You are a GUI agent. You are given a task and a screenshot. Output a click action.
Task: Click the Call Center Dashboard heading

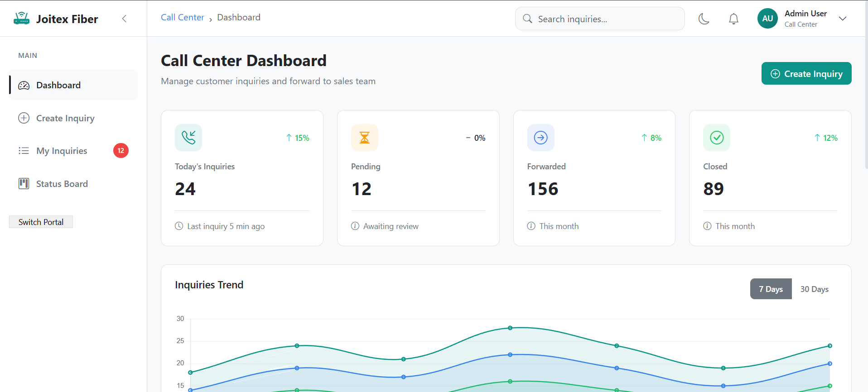point(244,61)
